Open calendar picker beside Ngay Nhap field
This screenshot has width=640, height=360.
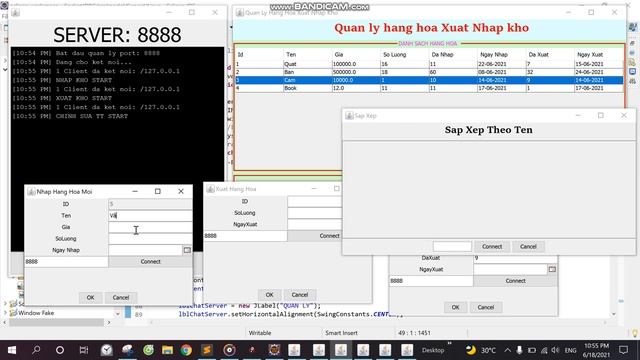pos(187,250)
